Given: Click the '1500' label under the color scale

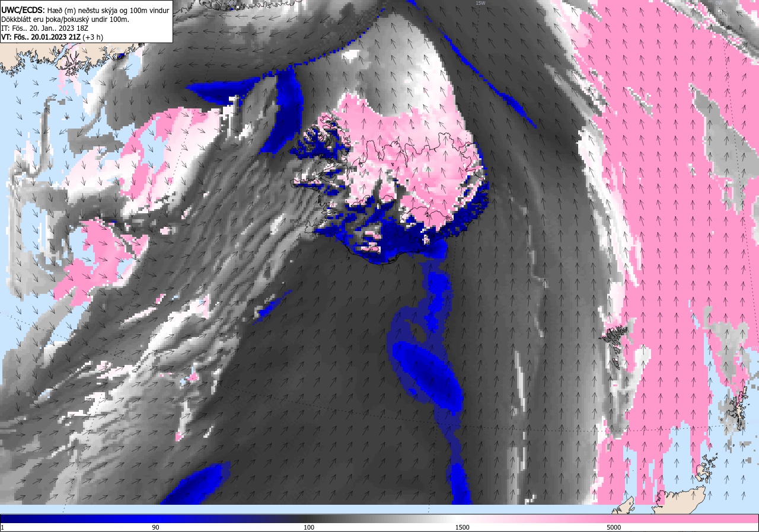Looking at the screenshot, I should [463, 527].
